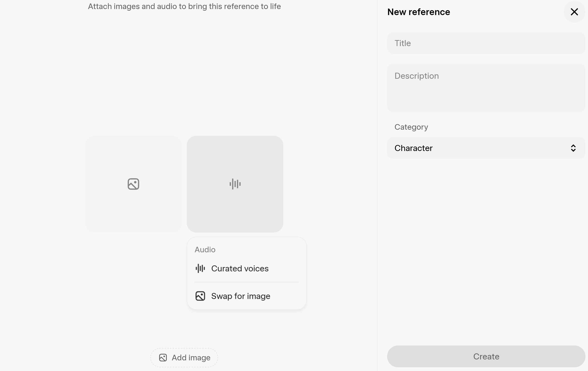
Task: Click the Attach images and audio caption text
Action: point(184,6)
